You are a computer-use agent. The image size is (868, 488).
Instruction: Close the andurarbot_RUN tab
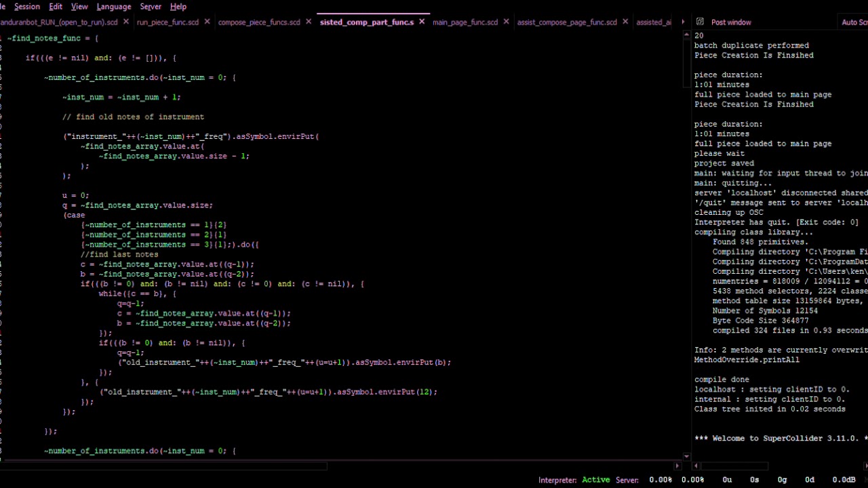pyautogui.click(x=125, y=22)
